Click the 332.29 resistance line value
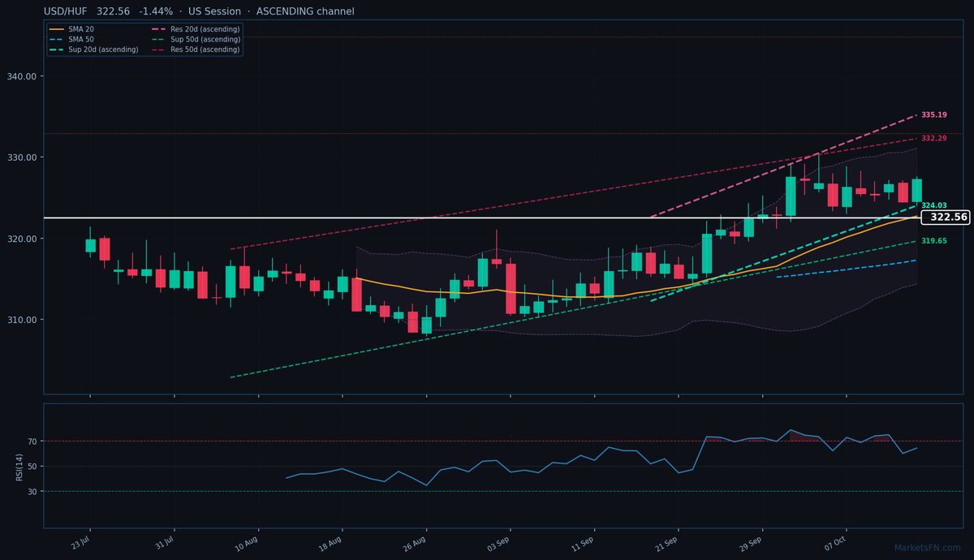The image size is (974, 560). click(x=934, y=139)
